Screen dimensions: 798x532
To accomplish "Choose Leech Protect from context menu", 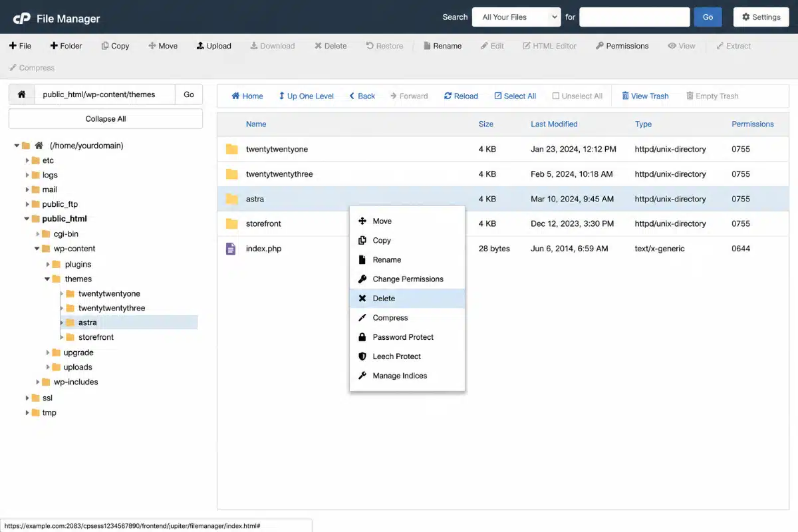I will click(407, 356).
